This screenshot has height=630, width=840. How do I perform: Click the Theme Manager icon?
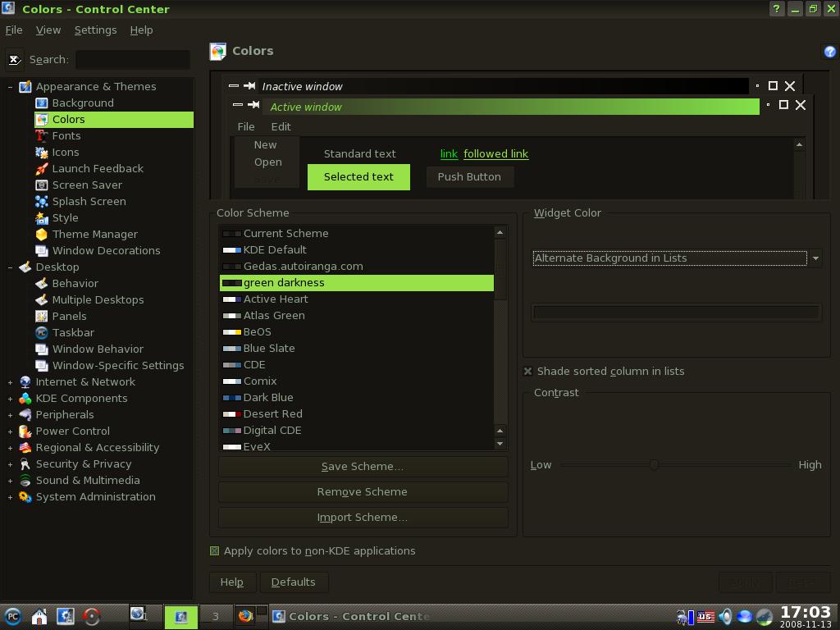pyautogui.click(x=41, y=234)
